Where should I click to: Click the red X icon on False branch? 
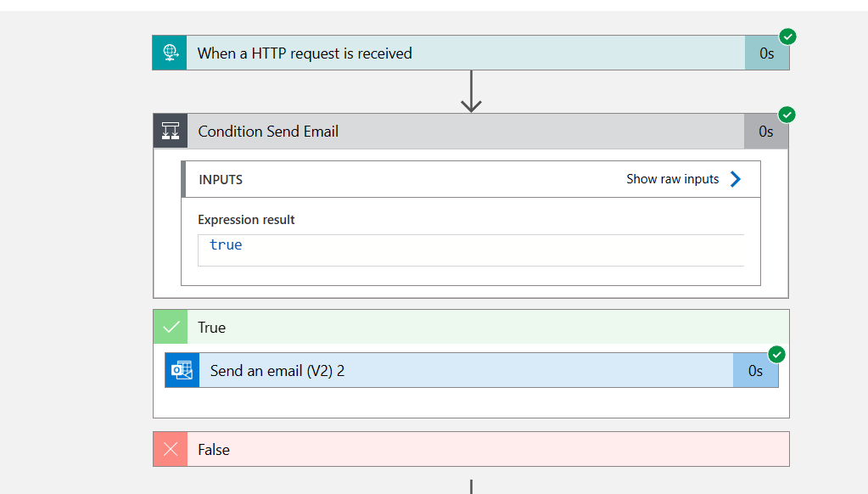[x=171, y=449]
